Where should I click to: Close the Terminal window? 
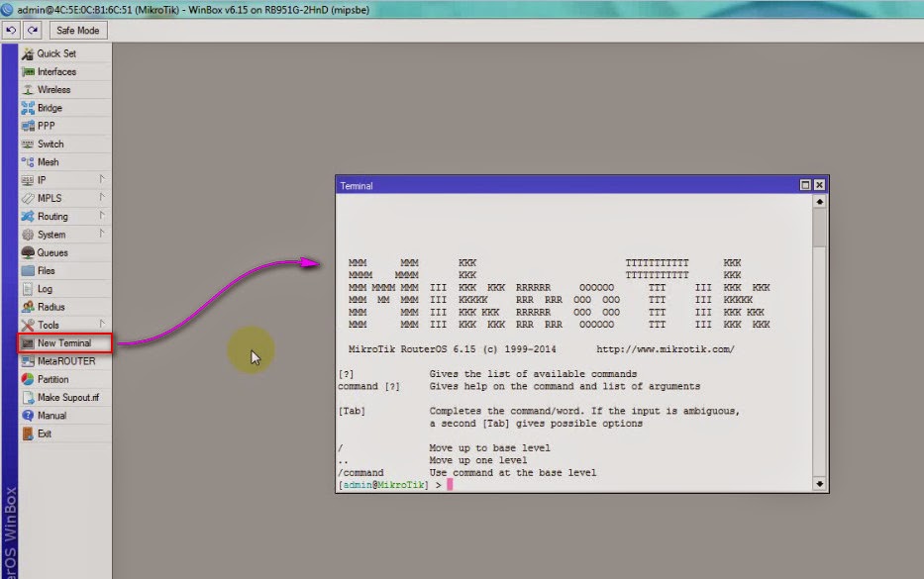tap(819, 185)
